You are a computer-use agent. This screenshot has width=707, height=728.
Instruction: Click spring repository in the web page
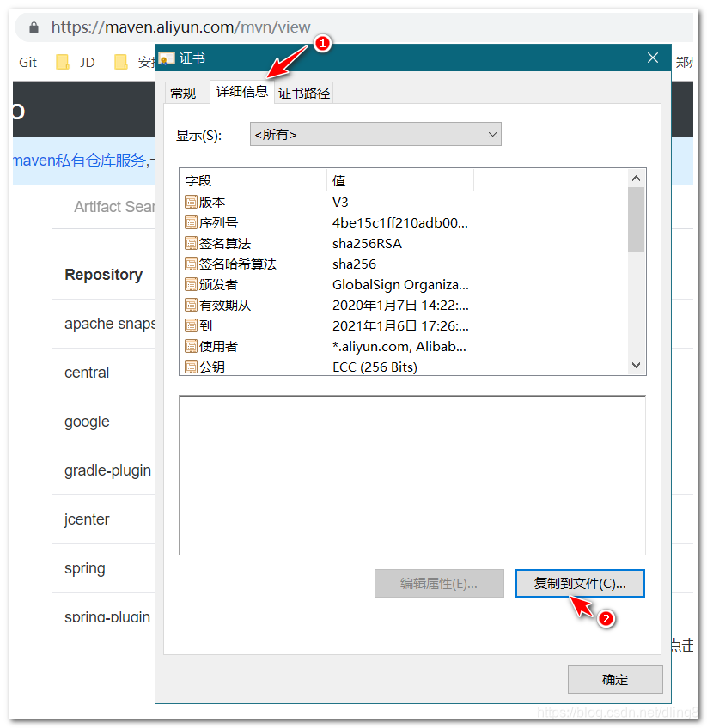[84, 568]
